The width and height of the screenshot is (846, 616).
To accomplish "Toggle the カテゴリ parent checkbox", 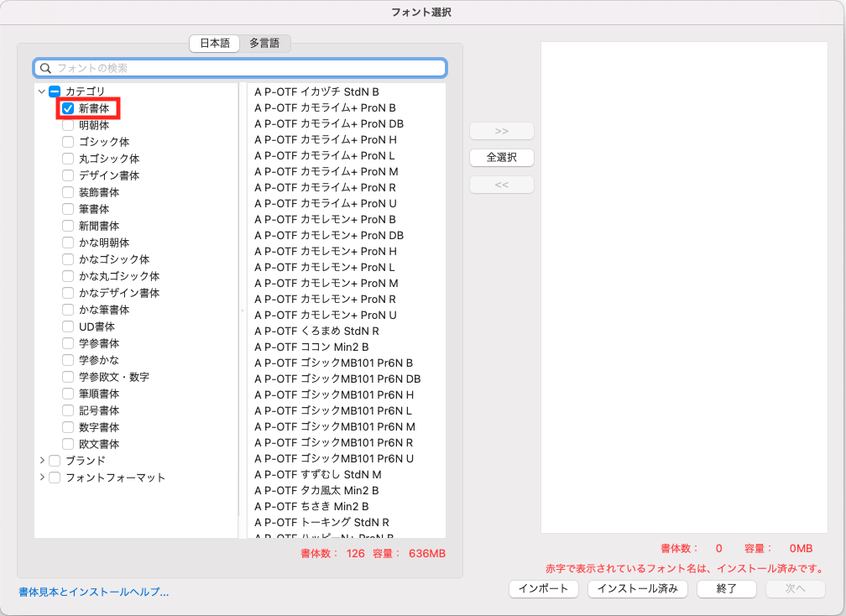I will pos(55,91).
